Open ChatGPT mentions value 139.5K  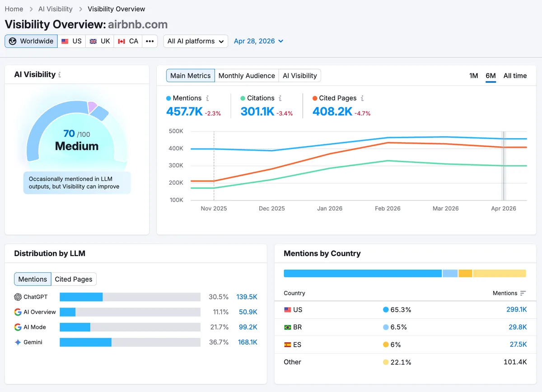pos(247,297)
